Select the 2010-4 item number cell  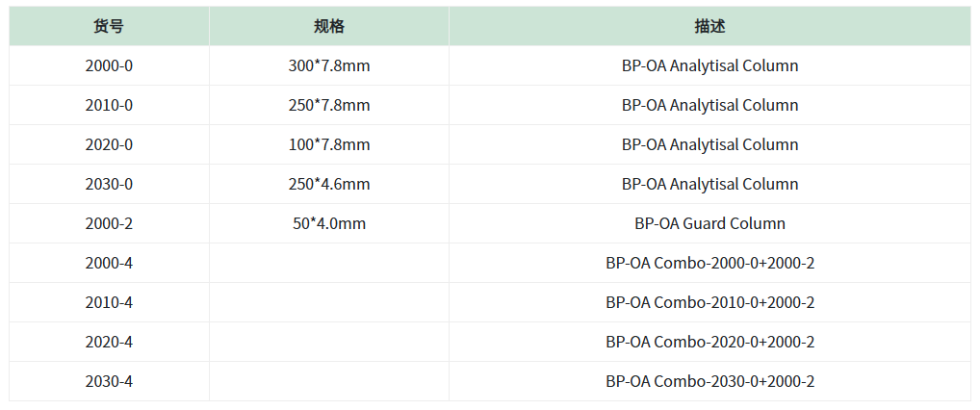pyautogui.click(x=109, y=302)
